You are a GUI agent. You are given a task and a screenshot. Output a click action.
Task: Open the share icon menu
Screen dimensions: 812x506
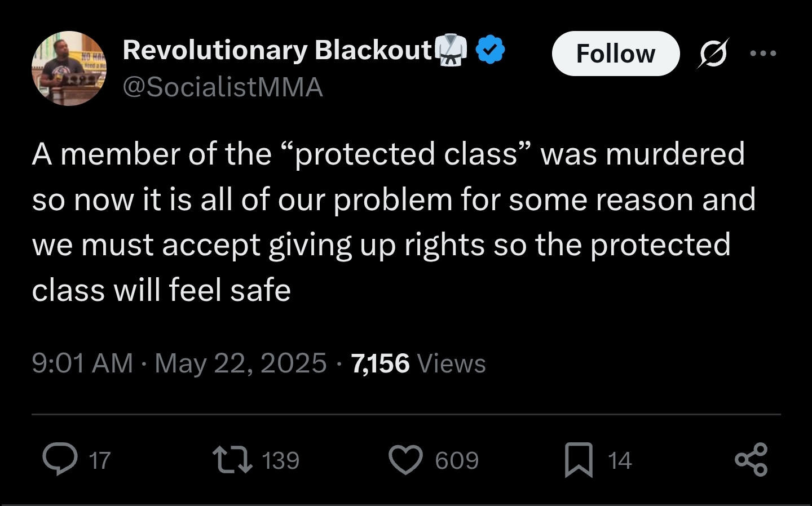pyautogui.click(x=751, y=459)
